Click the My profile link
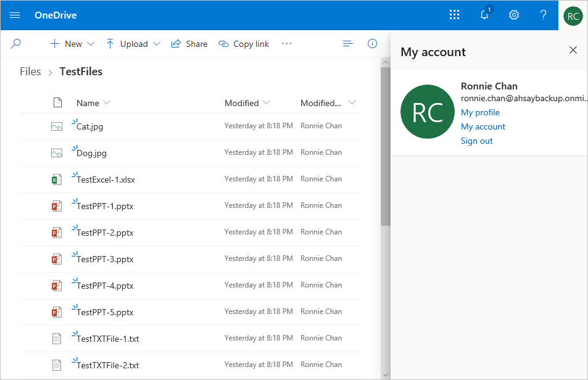Viewport: 588px width, 380px height. [480, 112]
